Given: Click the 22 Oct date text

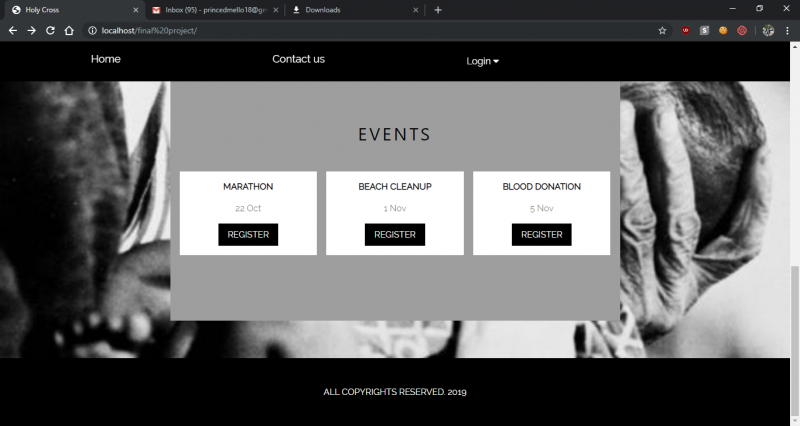Looking at the screenshot, I should [248, 208].
